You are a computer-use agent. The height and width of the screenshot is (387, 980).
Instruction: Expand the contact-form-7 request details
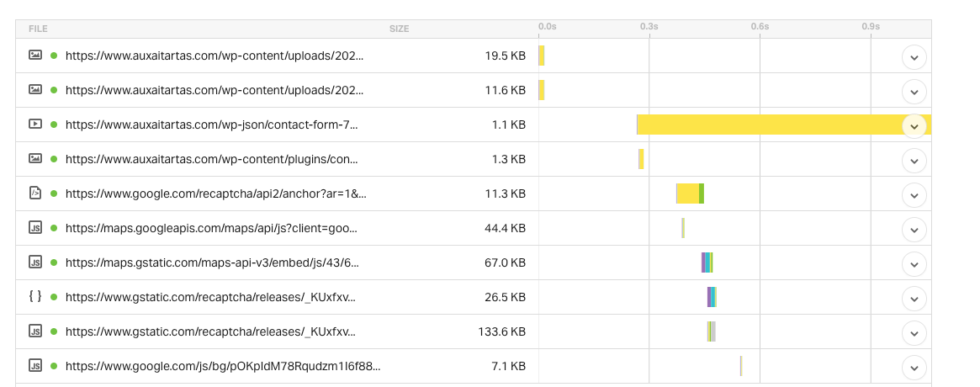914,126
